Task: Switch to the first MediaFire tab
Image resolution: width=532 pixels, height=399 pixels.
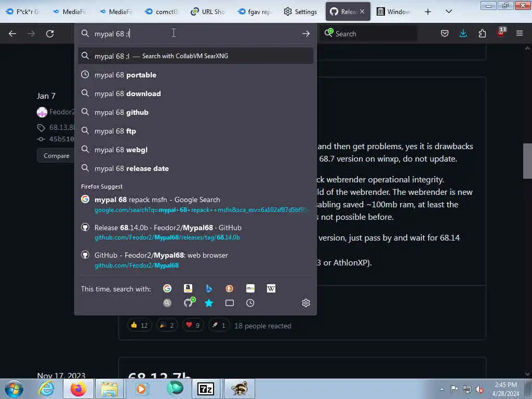Action: 69,11
